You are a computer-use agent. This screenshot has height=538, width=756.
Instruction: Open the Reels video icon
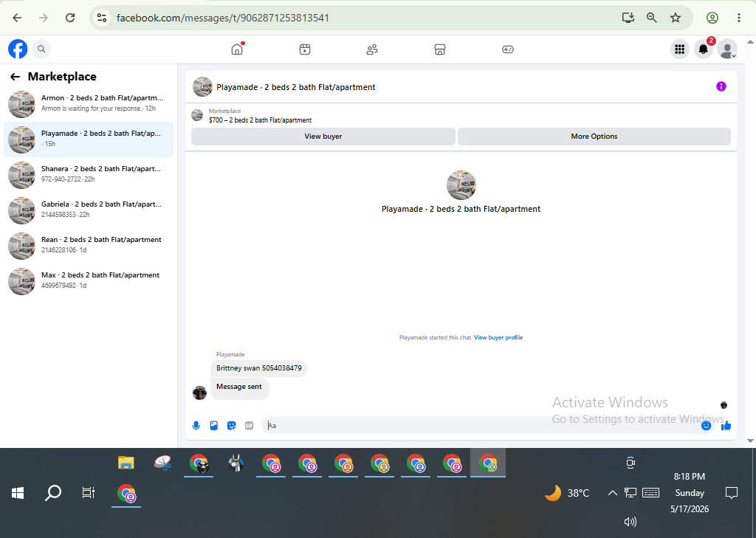point(305,49)
